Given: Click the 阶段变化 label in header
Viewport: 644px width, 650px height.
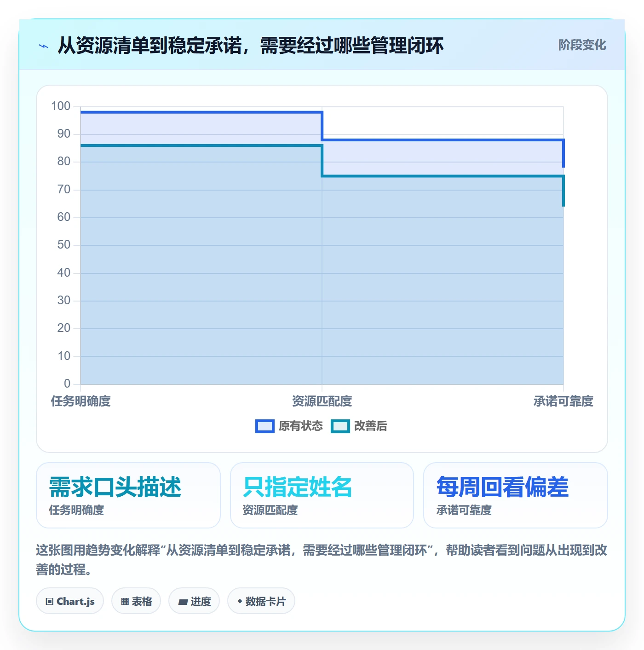Looking at the screenshot, I should click(x=582, y=45).
